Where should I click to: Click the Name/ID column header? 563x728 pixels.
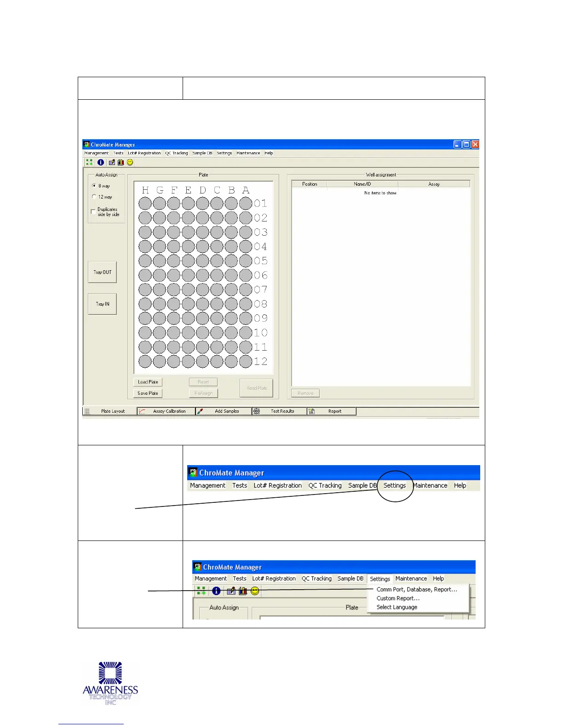pos(362,184)
